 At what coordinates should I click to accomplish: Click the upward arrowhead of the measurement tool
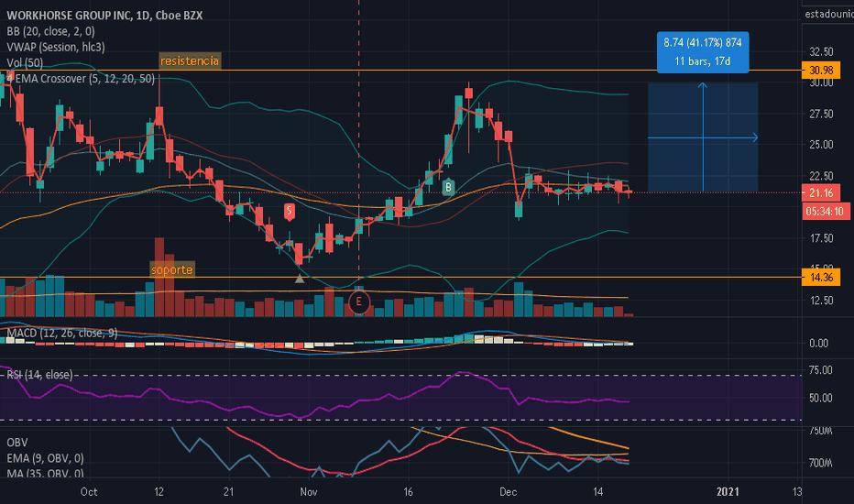click(703, 85)
